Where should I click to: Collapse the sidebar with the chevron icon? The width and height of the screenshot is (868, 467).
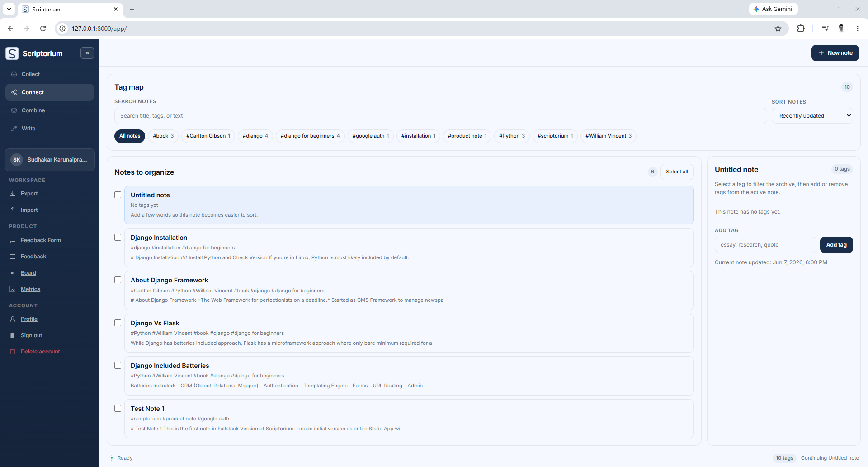click(87, 53)
